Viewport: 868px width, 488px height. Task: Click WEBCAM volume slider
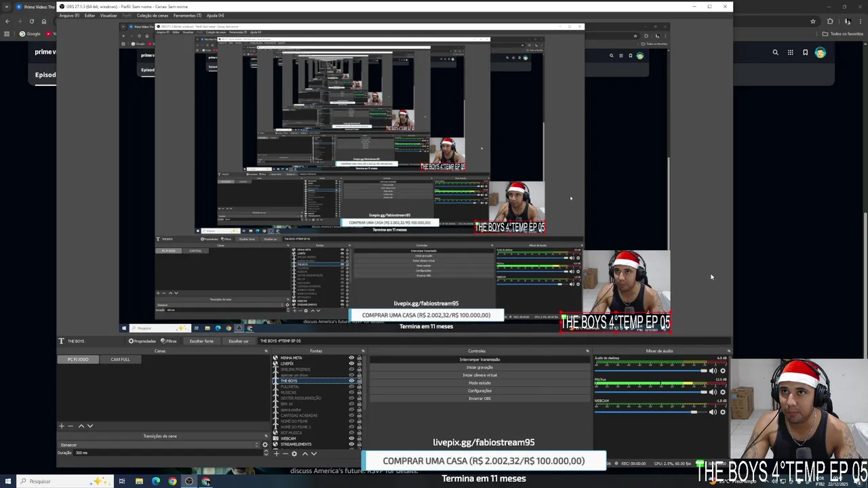click(x=650, y=412)
